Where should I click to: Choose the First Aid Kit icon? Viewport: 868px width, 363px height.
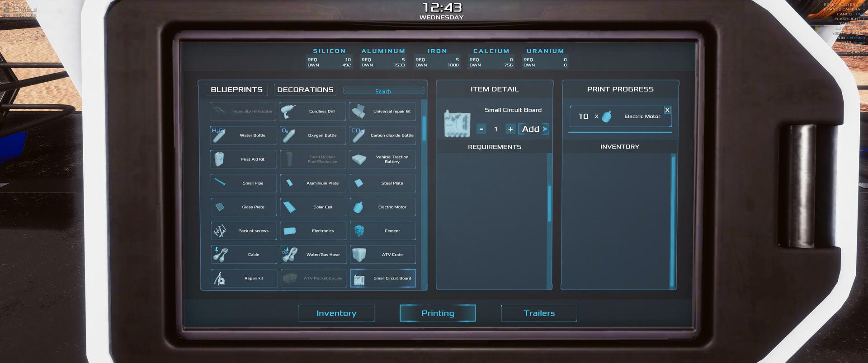[x=219, y=159]
